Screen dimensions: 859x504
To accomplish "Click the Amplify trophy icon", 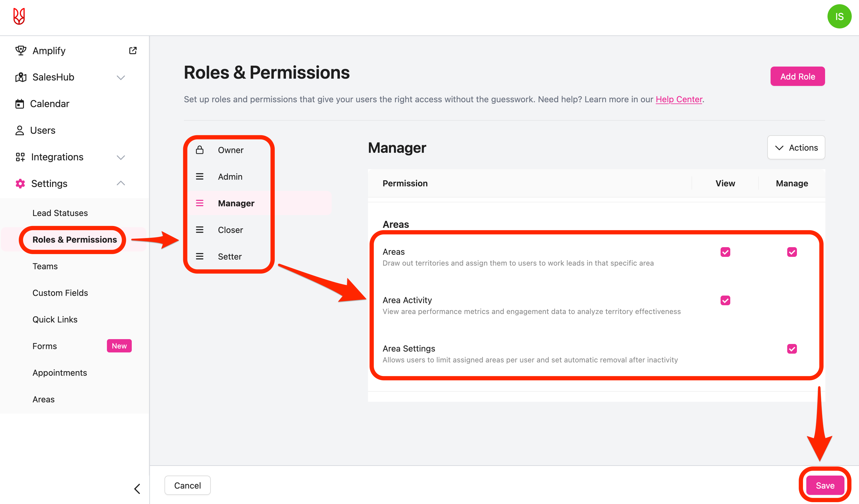I will coord(21,51).
